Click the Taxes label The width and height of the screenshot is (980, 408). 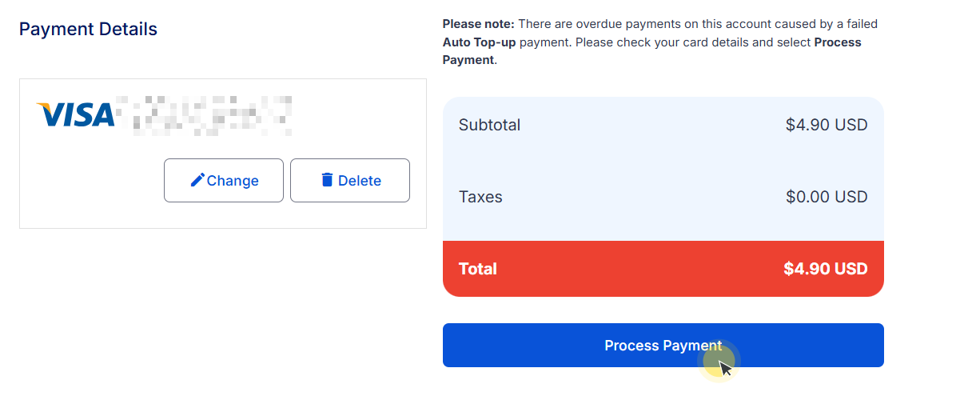pos(480,197)
